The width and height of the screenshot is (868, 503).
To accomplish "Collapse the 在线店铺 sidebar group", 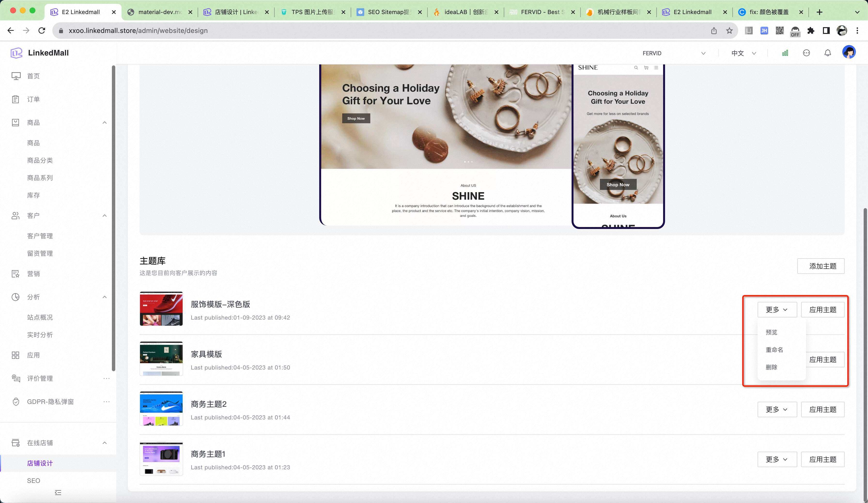I will click(x=104, y=443).
